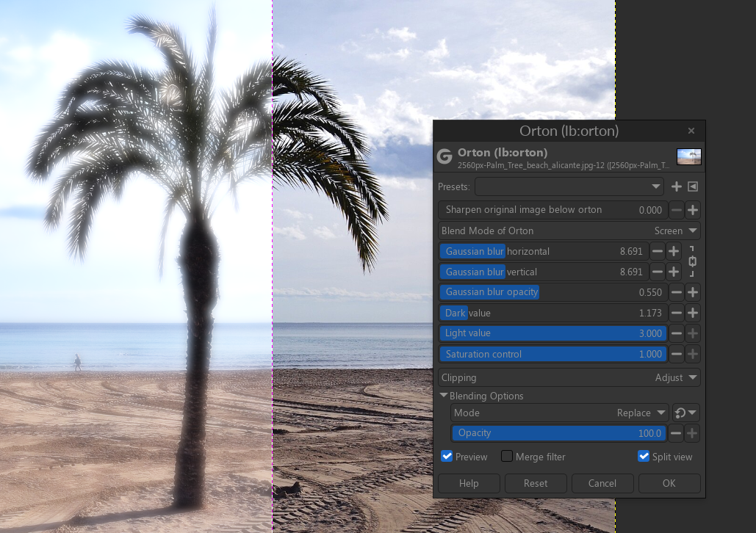Toggle the chain link between blur values
The width and height of the screenshot is (756, 533).
point(692,261)
